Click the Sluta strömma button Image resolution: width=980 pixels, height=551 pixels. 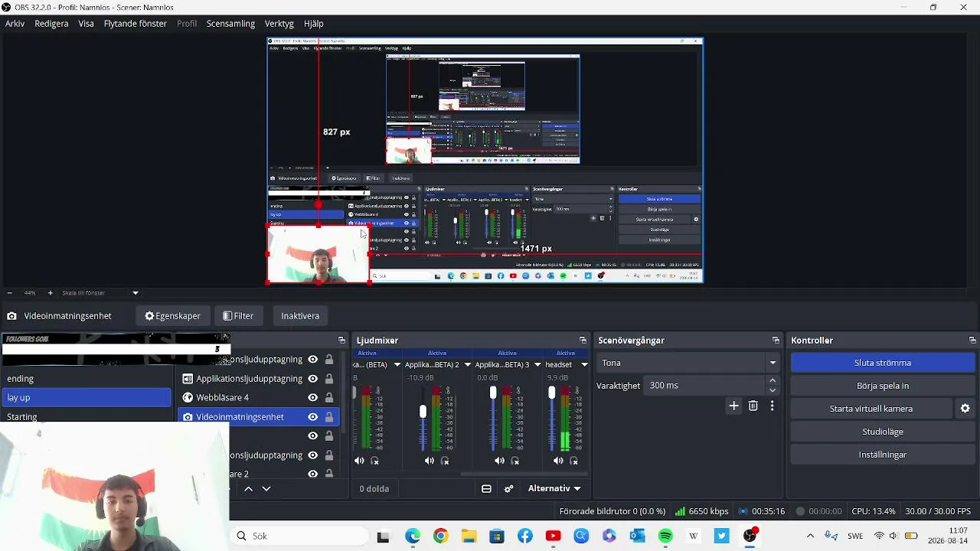tap(883, 363)
